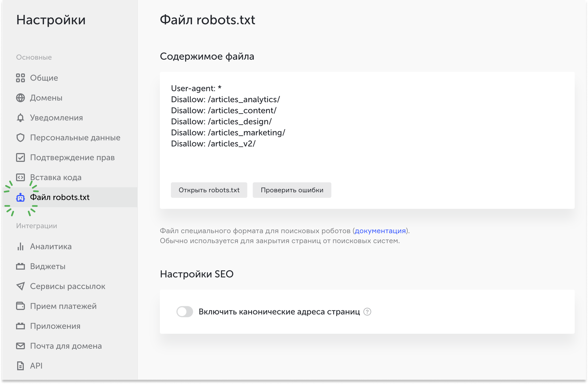588x384 pixels.
Task: Click the wallet icon beside Прием платежей
Action: [x=21, y=306]
